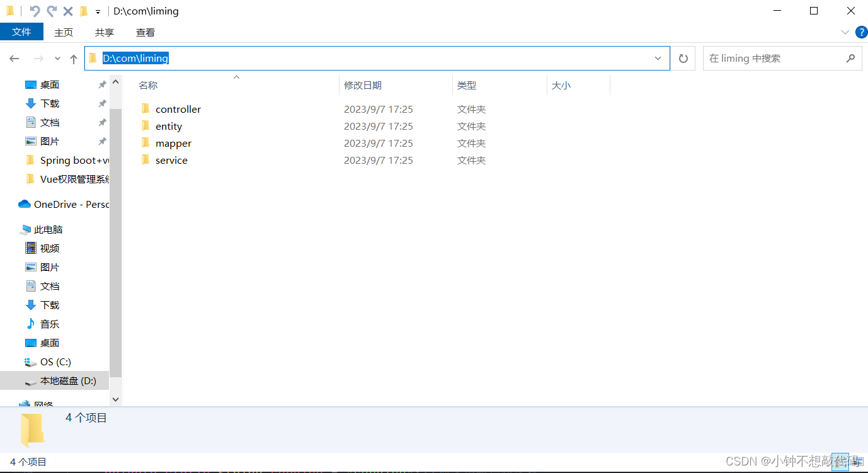Click the pin icon next to 桌面
Viewport: 868px width, 473px height.
coord(102,84)
